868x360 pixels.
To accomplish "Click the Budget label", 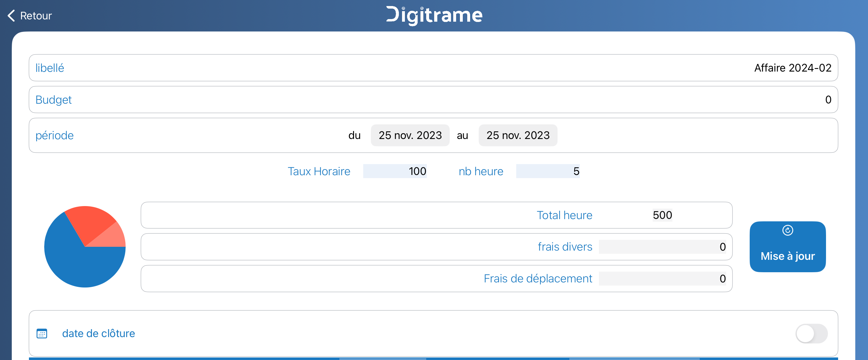I will tap(53, 100).
